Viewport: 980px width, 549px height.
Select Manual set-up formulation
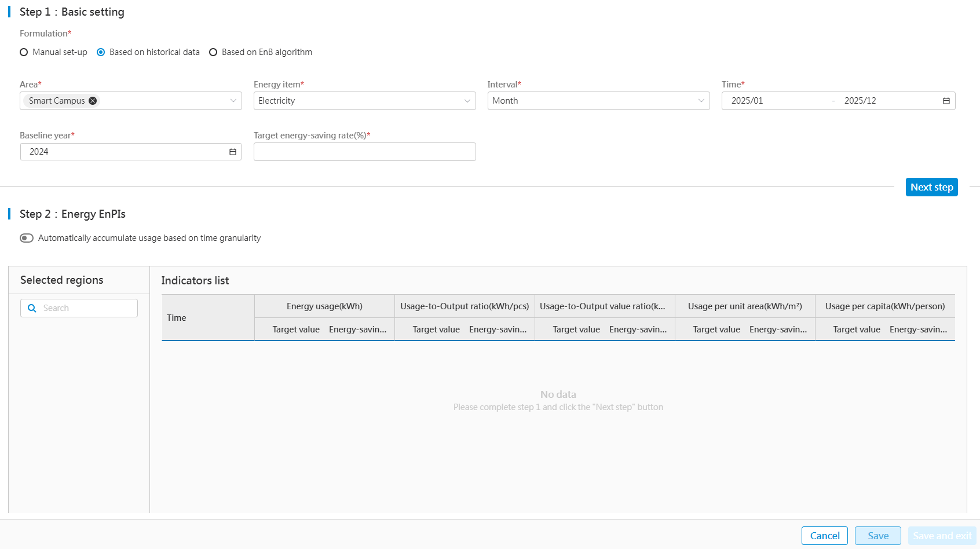24,52
